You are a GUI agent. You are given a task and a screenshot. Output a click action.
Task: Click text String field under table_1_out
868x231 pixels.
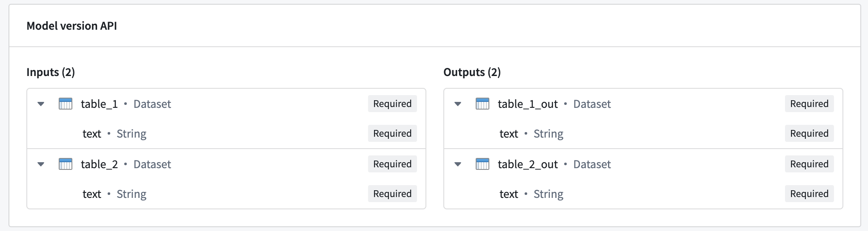(x=531, y=134)
